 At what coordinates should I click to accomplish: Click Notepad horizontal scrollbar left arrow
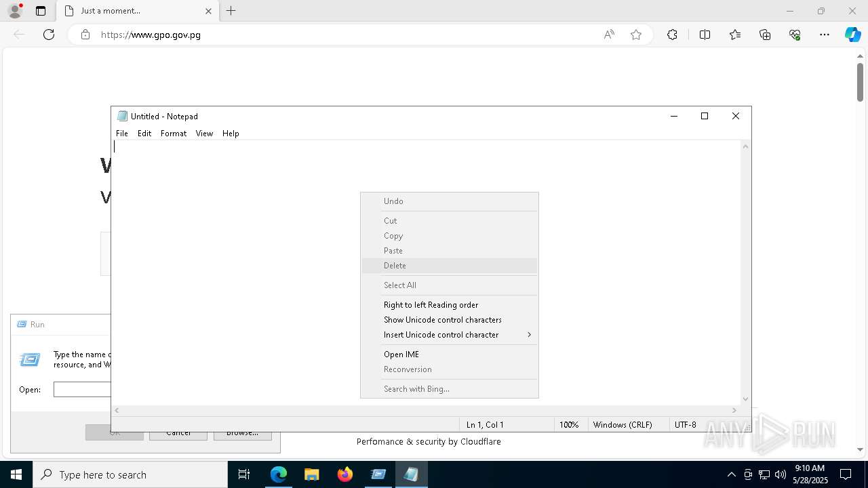(117, 410)
